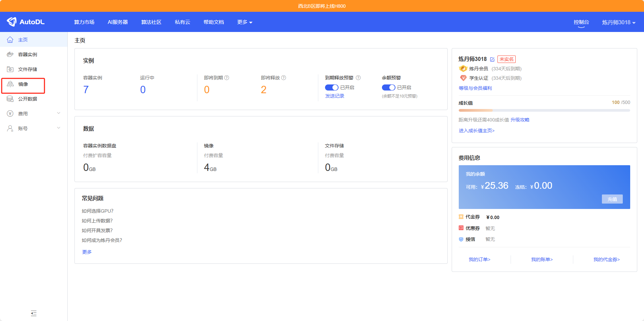Click the edit username pencil icon
Viewport: 644px width, 321px height.
pos(492,59)
